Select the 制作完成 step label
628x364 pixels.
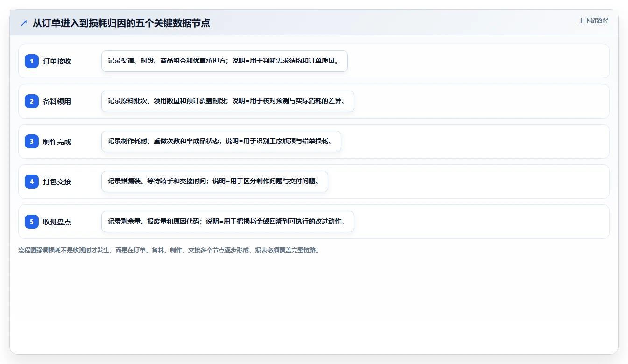pyautogui.click(x=57, y=141)
